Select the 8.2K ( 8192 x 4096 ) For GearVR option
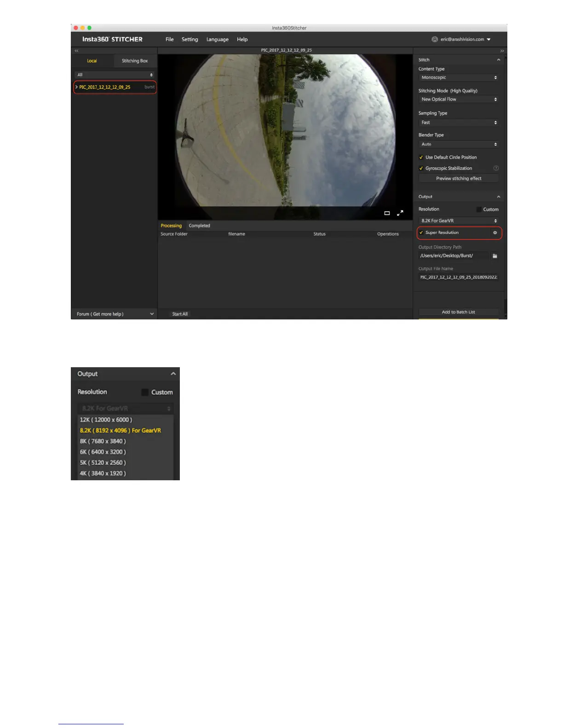Viewport: 563px width, 728px height. [126, 431]
